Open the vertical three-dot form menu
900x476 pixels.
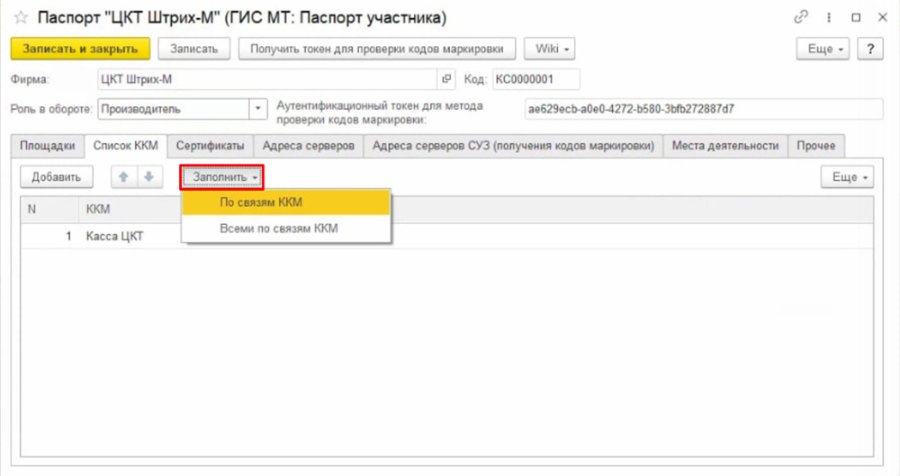tap(829, 18)
